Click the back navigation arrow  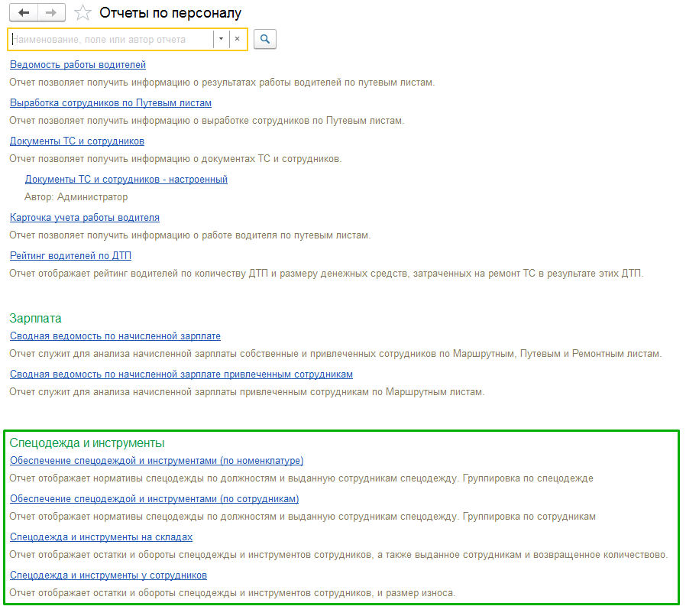coord(23,13)
